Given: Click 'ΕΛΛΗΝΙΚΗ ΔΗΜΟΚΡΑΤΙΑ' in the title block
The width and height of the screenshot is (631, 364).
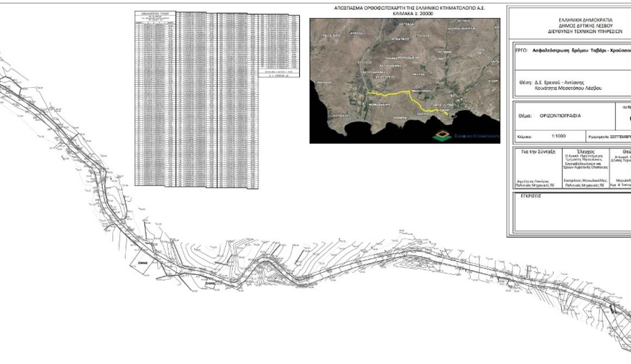Looking at the screenshot, I should [x=585, y=20].
